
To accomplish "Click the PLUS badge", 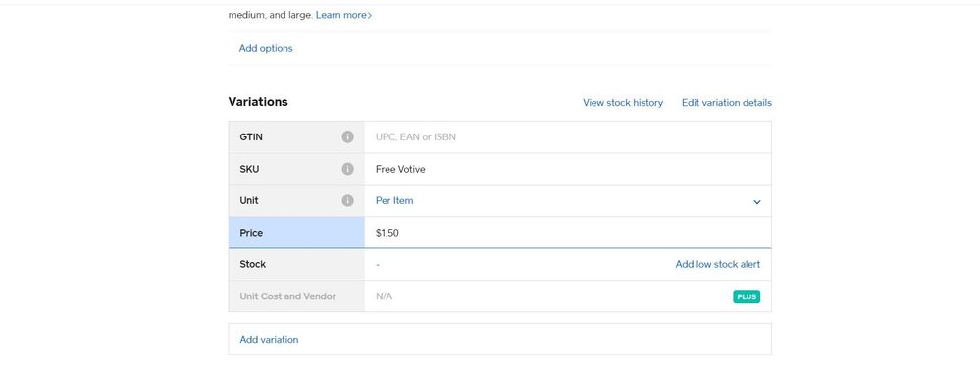I will pyautogui.click(x=747, y=296).
